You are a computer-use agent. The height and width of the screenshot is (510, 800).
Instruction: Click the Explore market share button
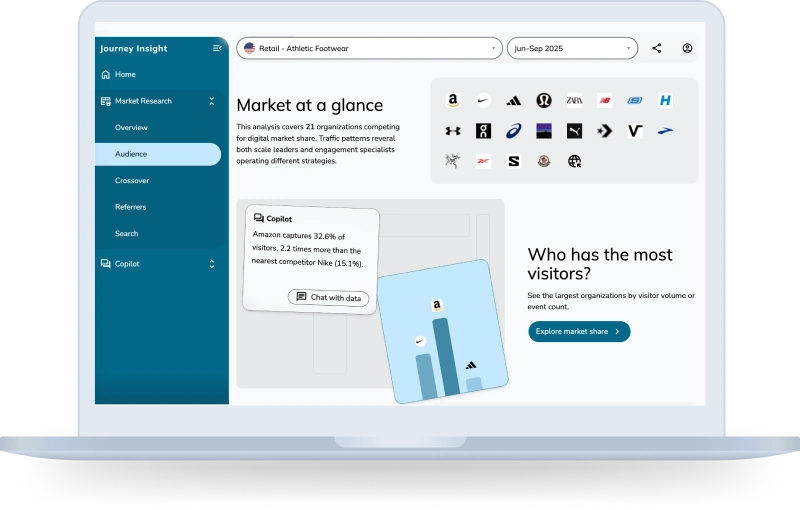click(x=579, y=332)
